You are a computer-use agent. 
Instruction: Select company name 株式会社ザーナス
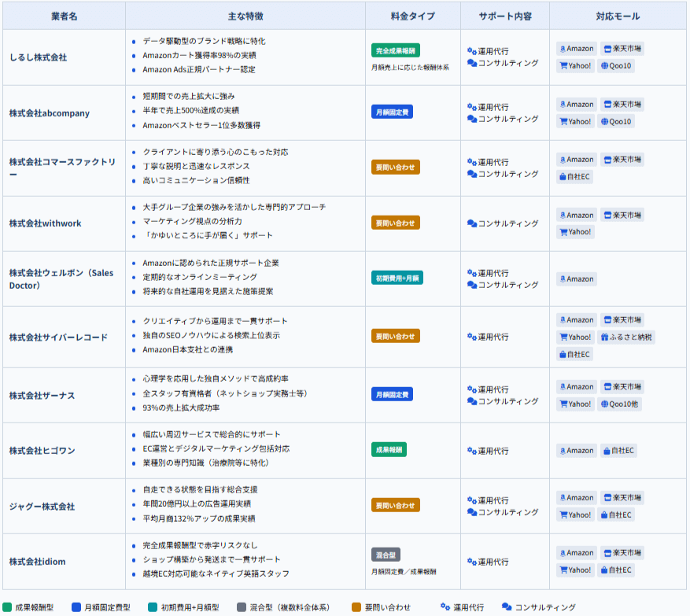42,396
